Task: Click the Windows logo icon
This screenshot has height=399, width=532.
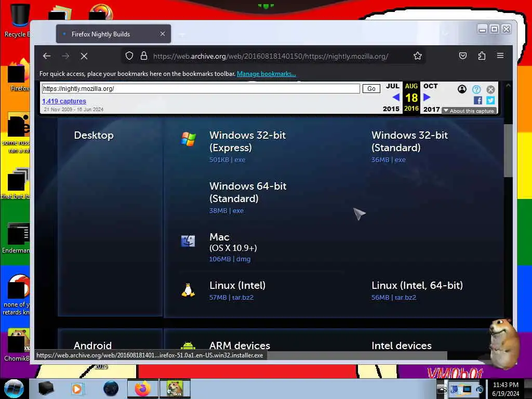Action: 188,139
